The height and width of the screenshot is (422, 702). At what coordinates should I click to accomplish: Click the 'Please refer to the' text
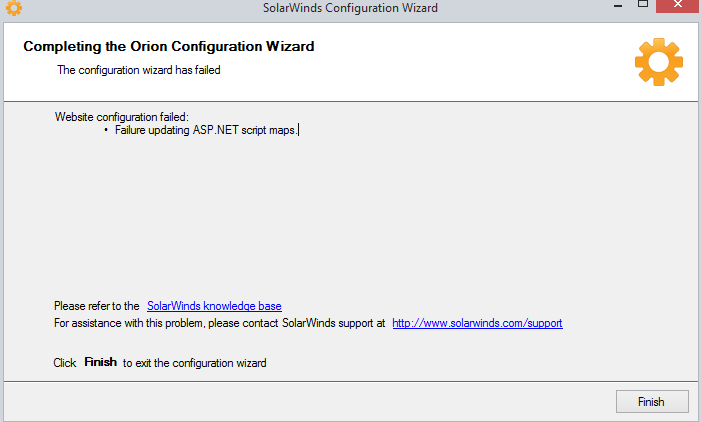[x=97, y=306]
